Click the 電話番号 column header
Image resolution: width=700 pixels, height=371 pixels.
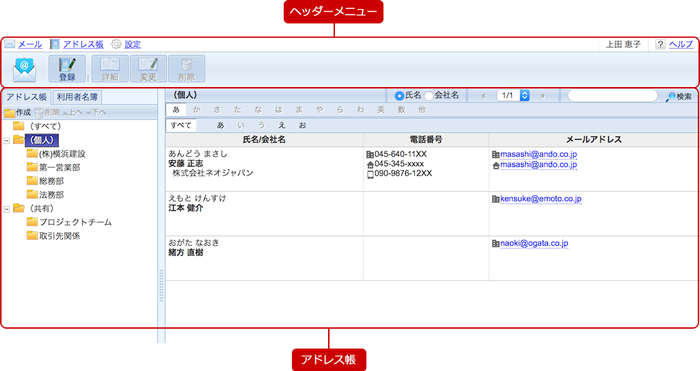(426, 140)
